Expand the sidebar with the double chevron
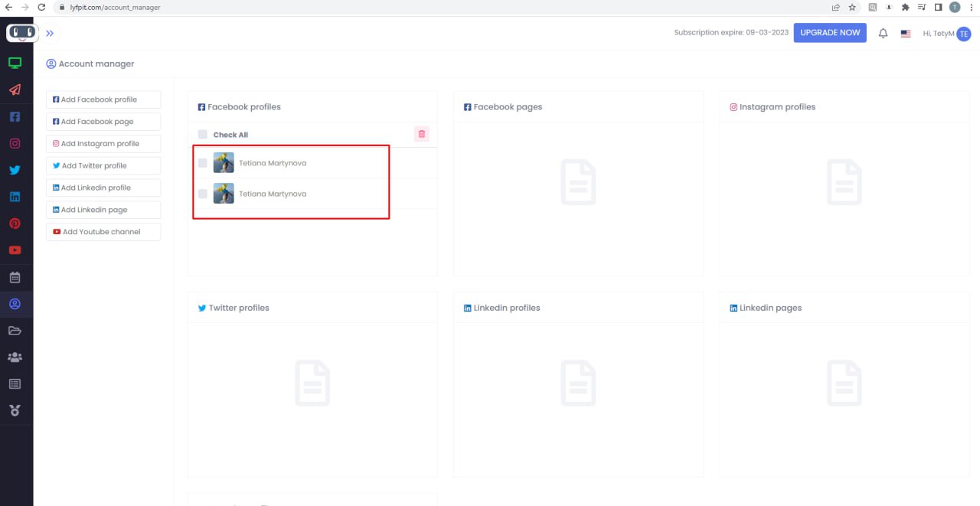The image size is (980, 506). [x=50, y=33]
